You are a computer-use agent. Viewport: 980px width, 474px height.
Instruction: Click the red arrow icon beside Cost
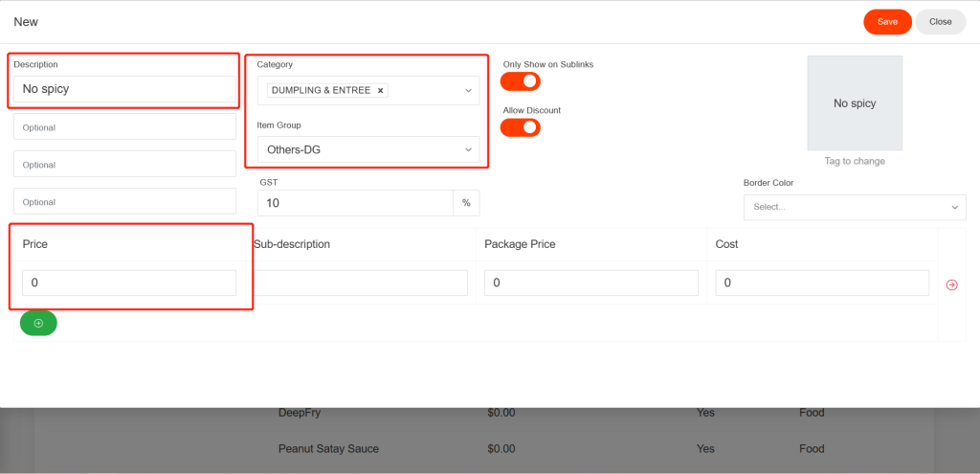(x=951, y=284)
